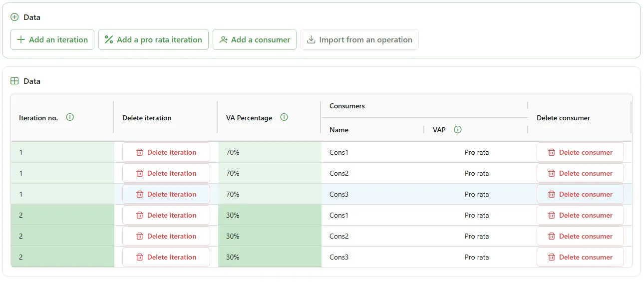The height and width of the screenshot is (282, 644).
Task: Delete iteration 2 in the Cons1 row
Action: click(166, 215)
